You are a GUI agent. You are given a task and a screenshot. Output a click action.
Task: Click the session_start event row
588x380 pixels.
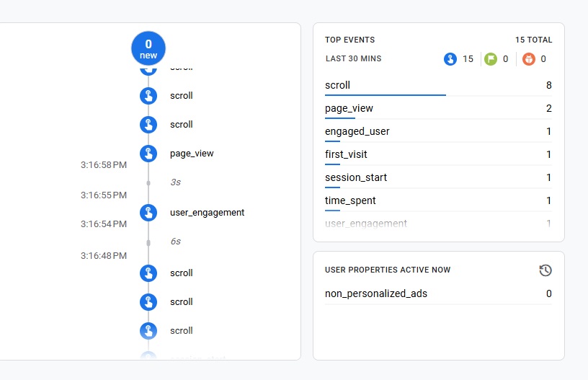(x=438, y=178)
